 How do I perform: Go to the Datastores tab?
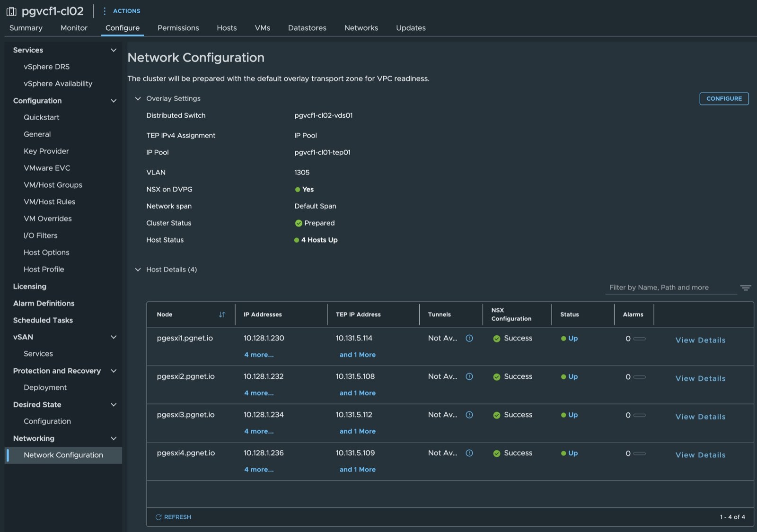[x=307, y=28]
